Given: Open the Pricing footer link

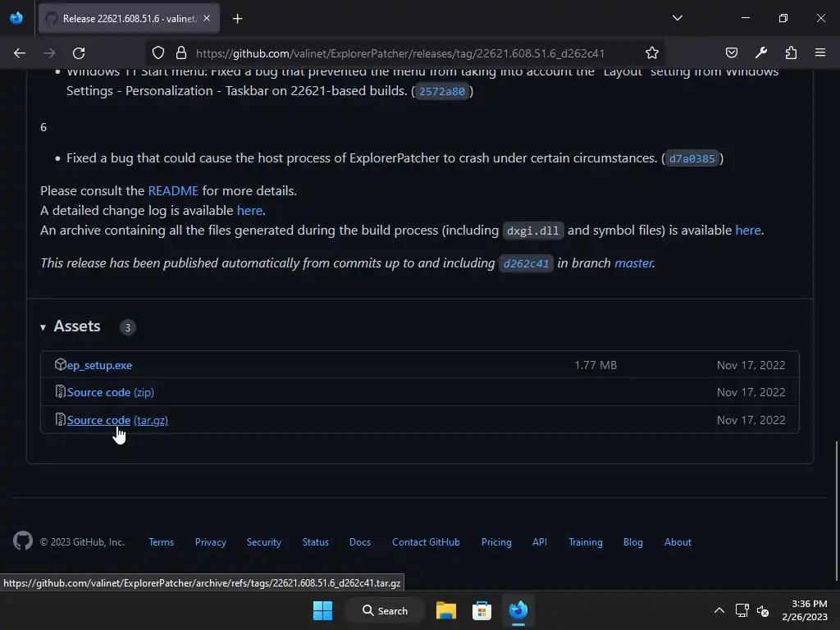Looking at the screenshot, I should pos(496,542).
